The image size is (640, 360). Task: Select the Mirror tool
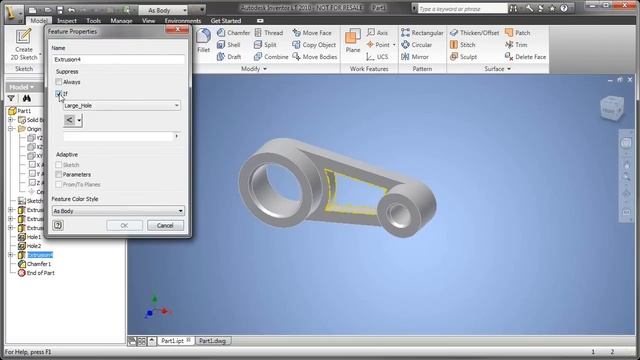pos(415,57)
